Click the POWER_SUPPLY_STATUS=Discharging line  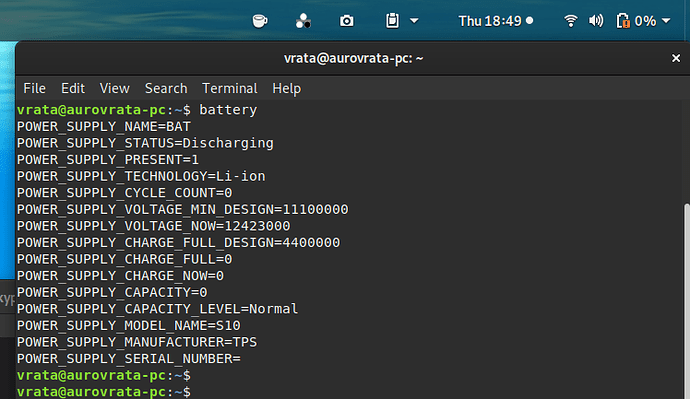click(145, 143)
